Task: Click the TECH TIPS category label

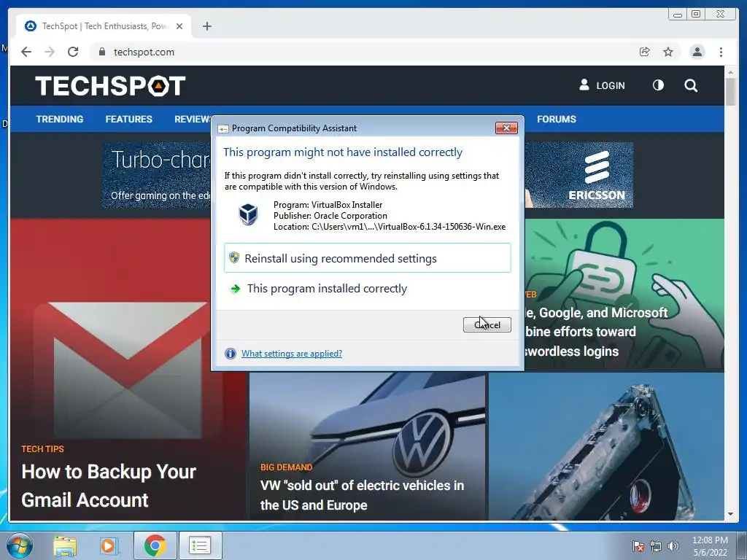Action: 42,449
